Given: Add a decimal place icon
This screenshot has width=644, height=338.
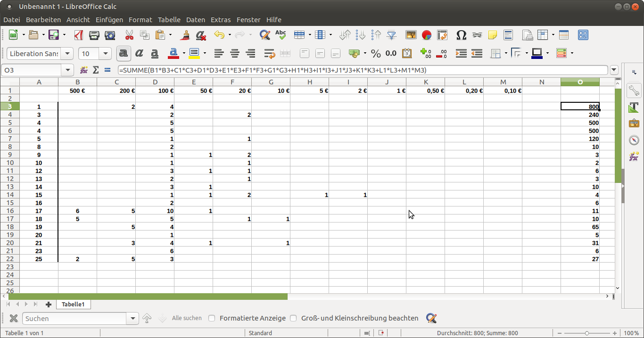Looking at the screenshot, I should [x=426, y=53].
